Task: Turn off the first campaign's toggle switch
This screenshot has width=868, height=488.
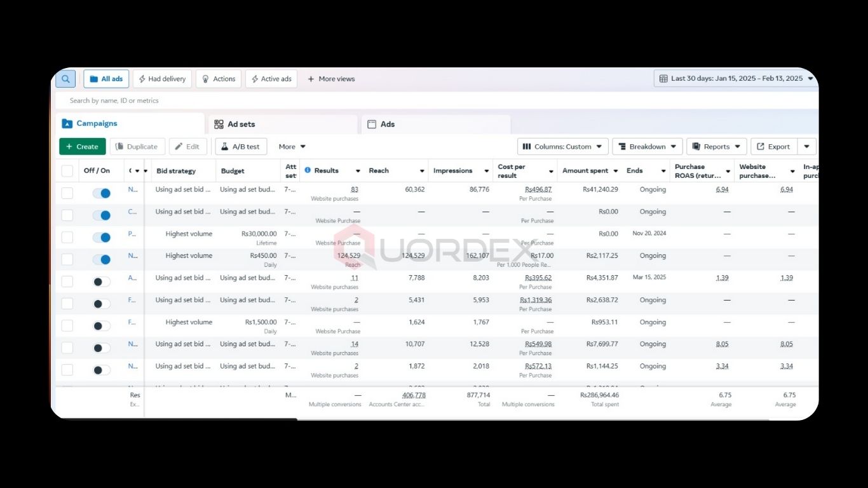Action: pos(102,193)
